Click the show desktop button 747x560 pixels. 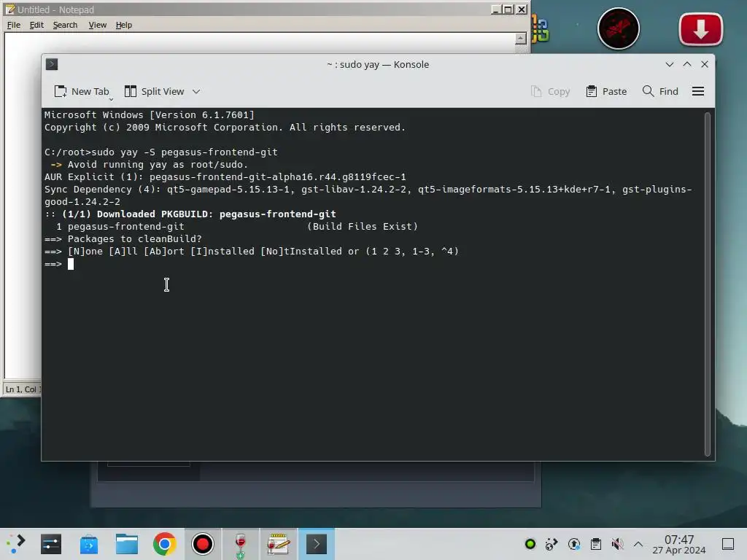[728, 544]
